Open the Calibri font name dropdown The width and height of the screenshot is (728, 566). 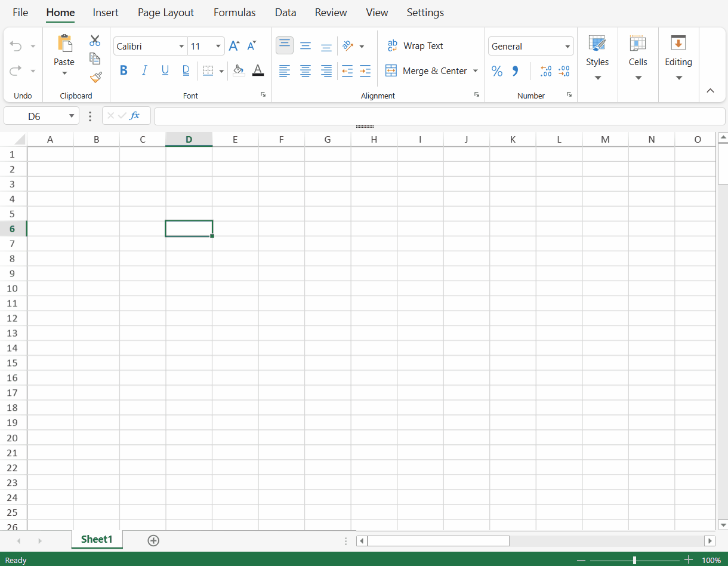coord(181,47)
